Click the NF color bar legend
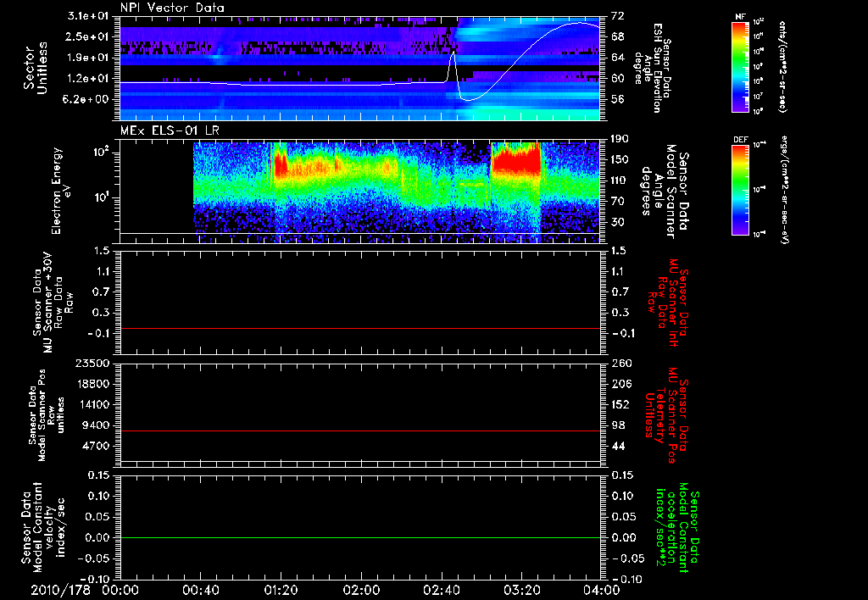 click(x=741, y=67)
